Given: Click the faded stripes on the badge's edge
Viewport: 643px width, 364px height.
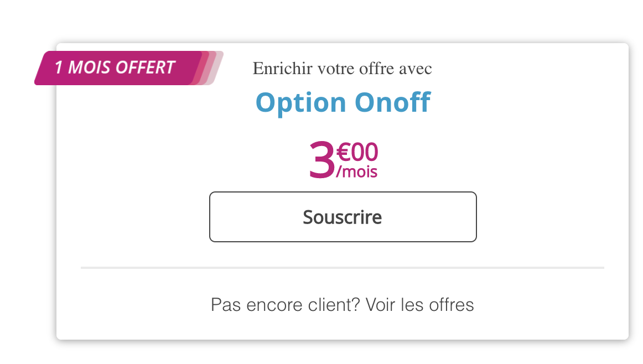Looking at the screenshot, I should click(212, 67).
